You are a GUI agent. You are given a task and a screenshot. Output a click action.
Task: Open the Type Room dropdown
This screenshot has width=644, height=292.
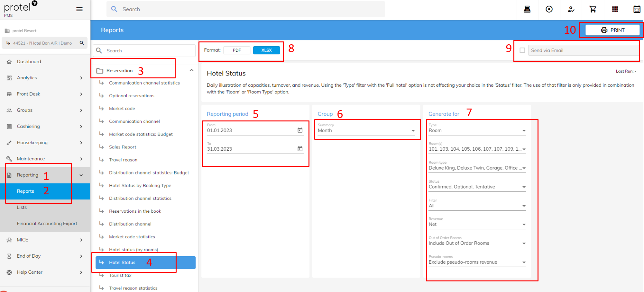click(477, 130)
